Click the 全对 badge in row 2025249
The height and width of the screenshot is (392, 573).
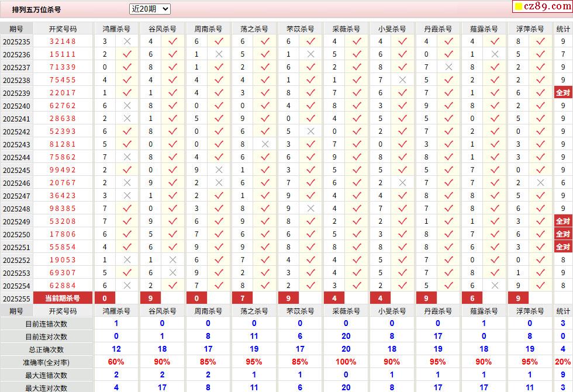(562, 221)
